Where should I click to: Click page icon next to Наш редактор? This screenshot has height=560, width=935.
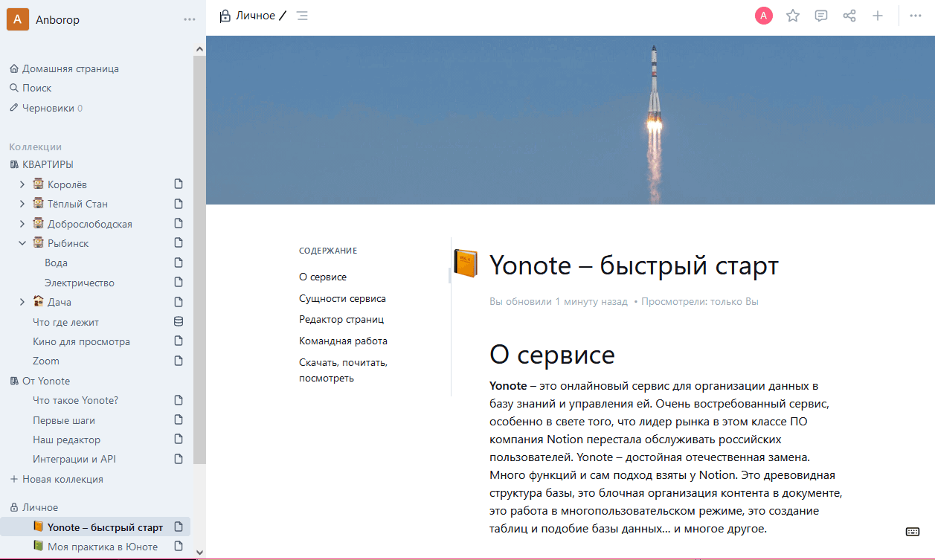tap(179, 439)
